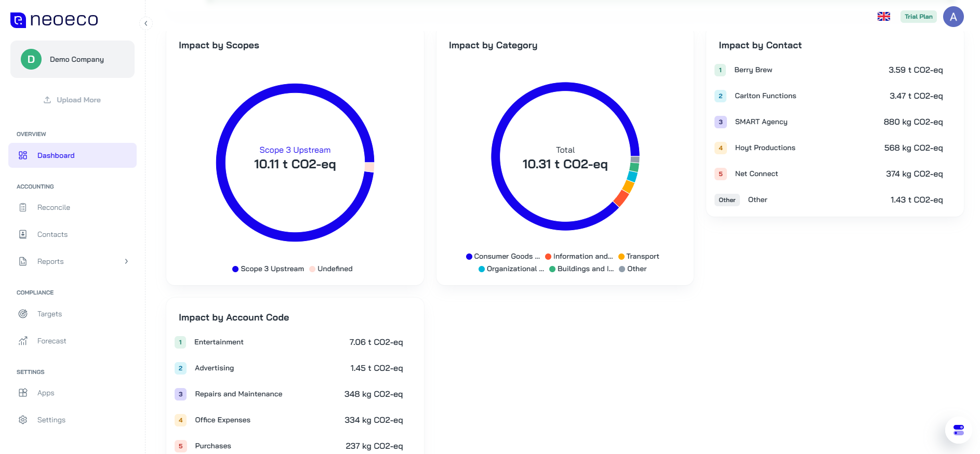
Task: Open the Demo Company switcher
Action: (x=72, y=59)
